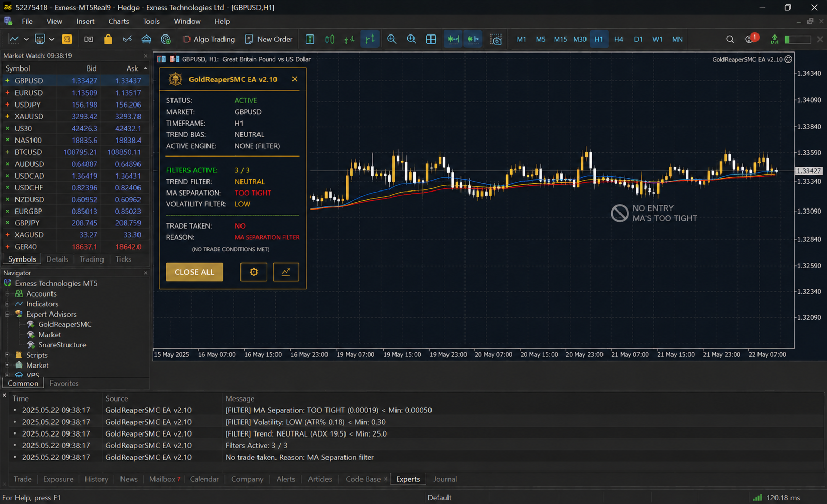The width and height of the screenshot is (827, 504).
Task: Select XAUUSD row in Market Watch
Action: (x=76, y=116)
